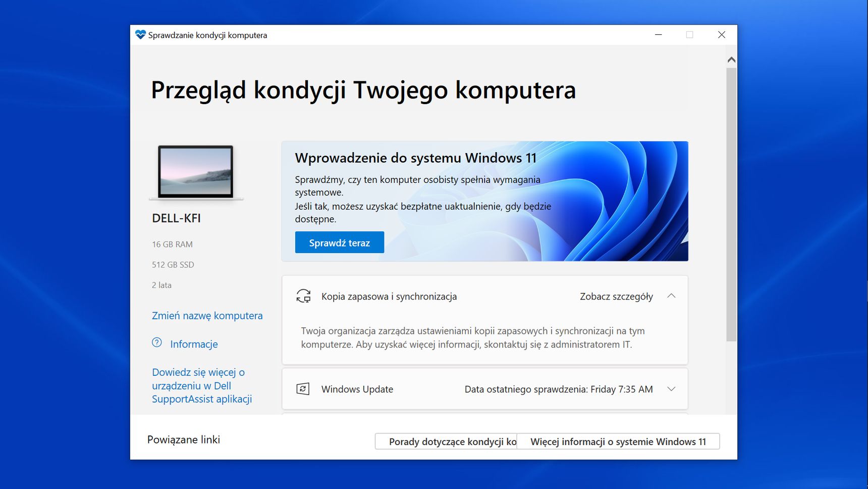Click the DELL-KFI computer name

pos(176,218)
